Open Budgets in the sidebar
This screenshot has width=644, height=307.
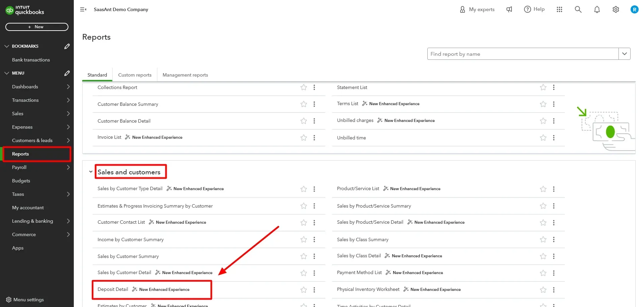tap(21, 181)
